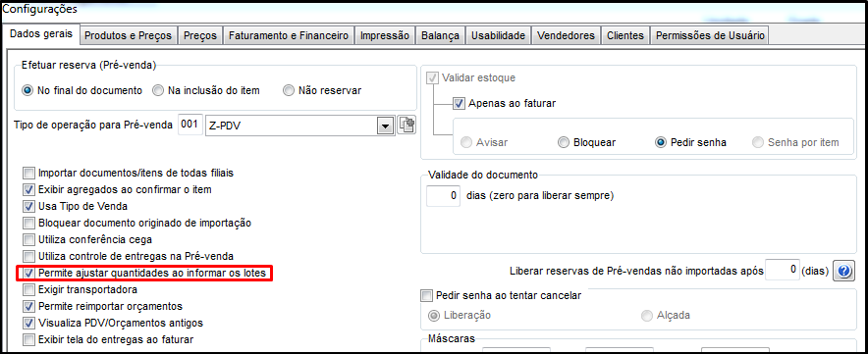Go to the Permissões de Usuário tab
The image size is (868, 354).
[x=710, y=36]
